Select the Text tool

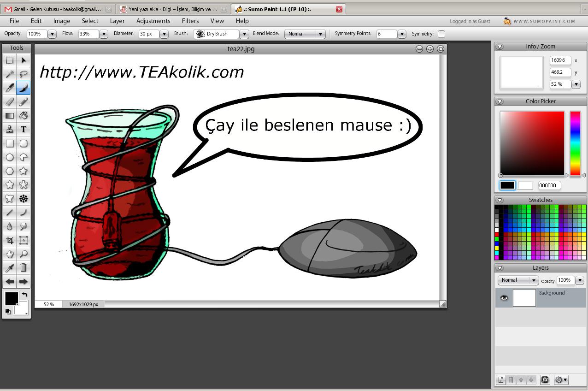tap(24, 130)
